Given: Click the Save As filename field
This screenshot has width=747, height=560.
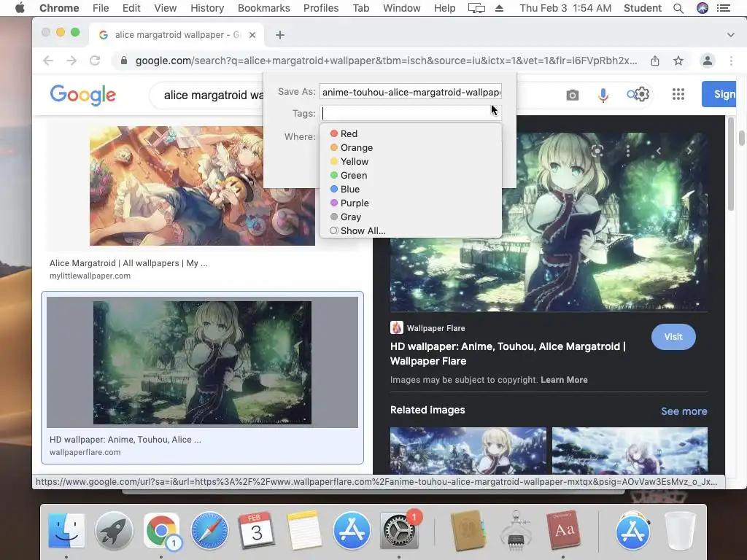Looking at the screenshot, I should coord(411,92).
